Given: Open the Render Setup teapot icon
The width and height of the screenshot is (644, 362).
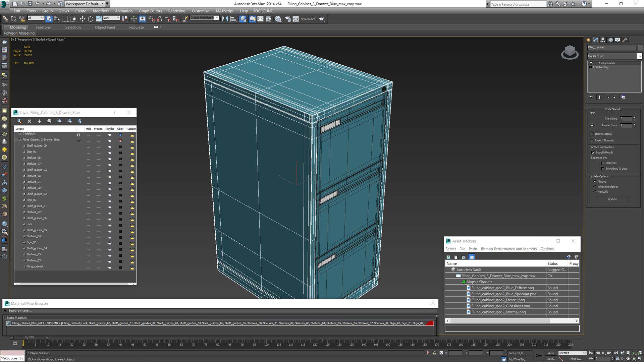Looking at the screenshot, I should (x=287, y=19).
